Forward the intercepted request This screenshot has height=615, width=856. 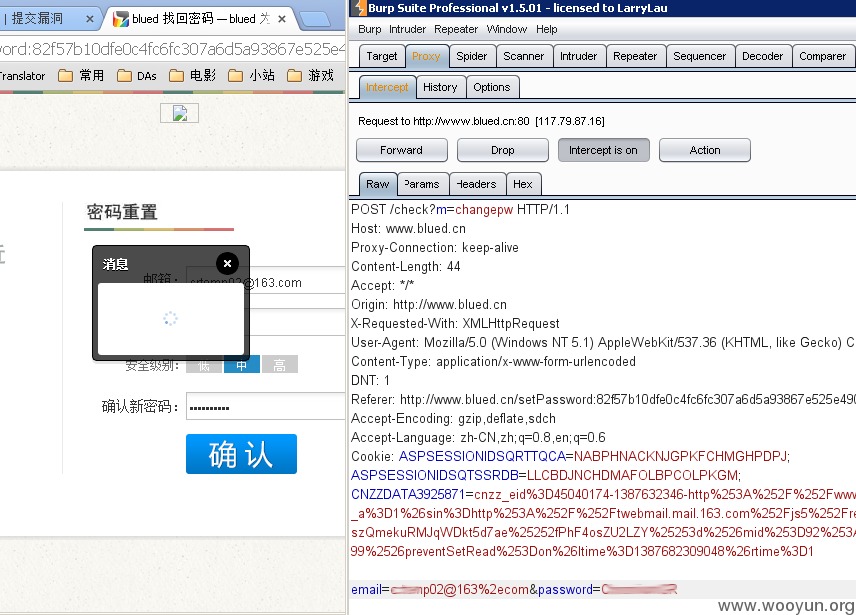coord(402,150)
